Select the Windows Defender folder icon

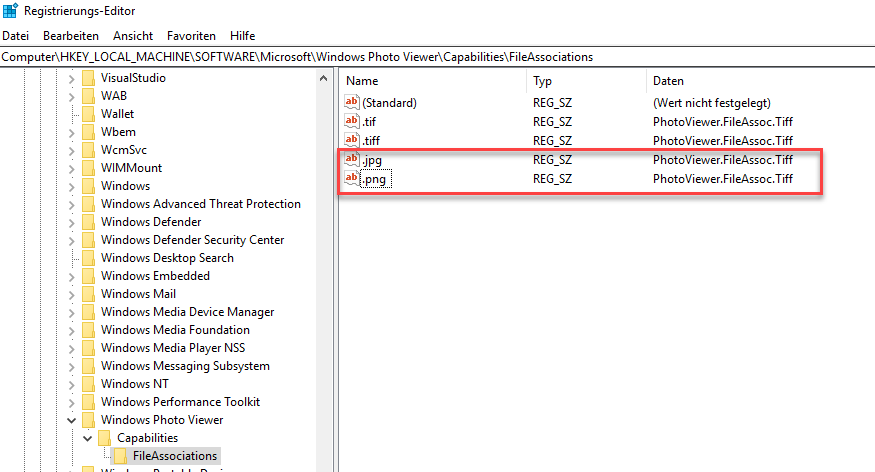(x=88, y=222)
